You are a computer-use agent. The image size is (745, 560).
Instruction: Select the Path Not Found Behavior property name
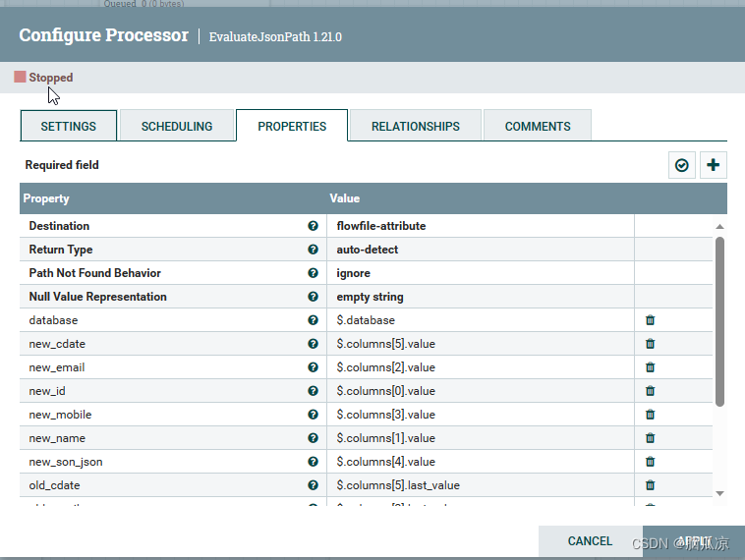click(x=95, y=273)
